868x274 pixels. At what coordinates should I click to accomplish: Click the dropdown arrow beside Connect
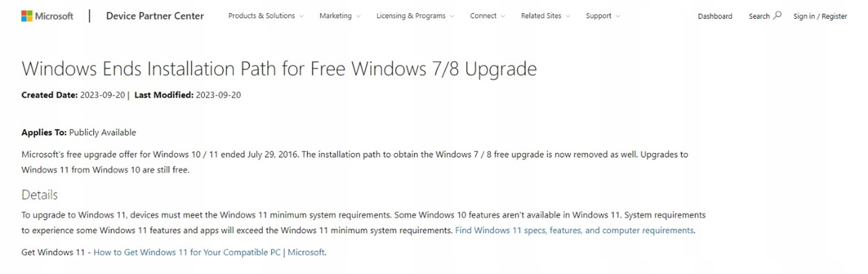(x=503, y=16)
